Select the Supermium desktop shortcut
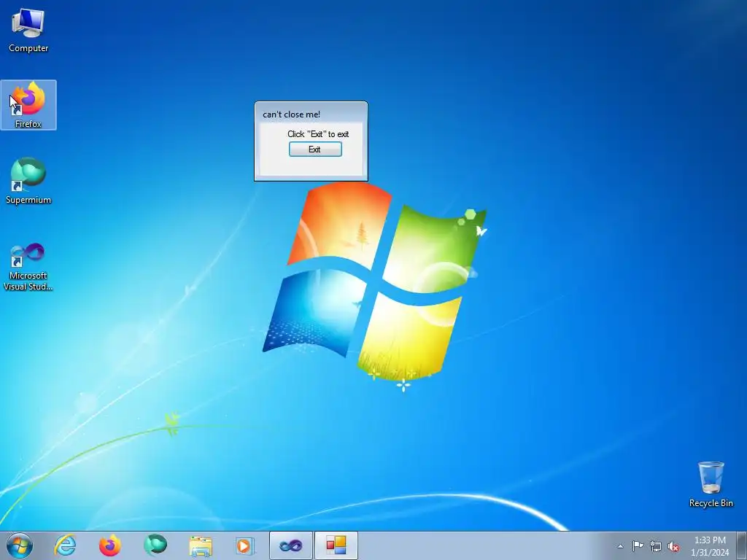Viewport: 747px width, 560px height. pos(28,182)
